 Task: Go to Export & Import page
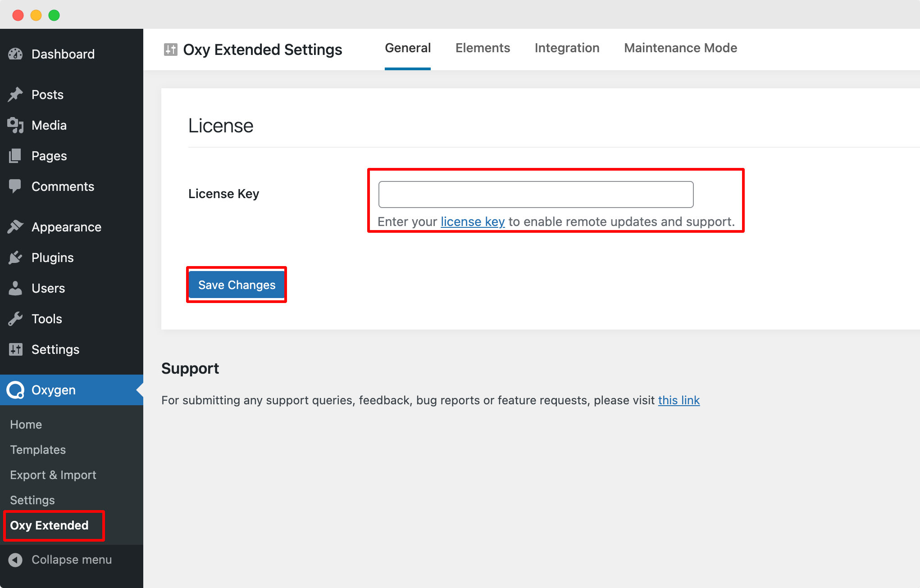[x=53, y=475]
